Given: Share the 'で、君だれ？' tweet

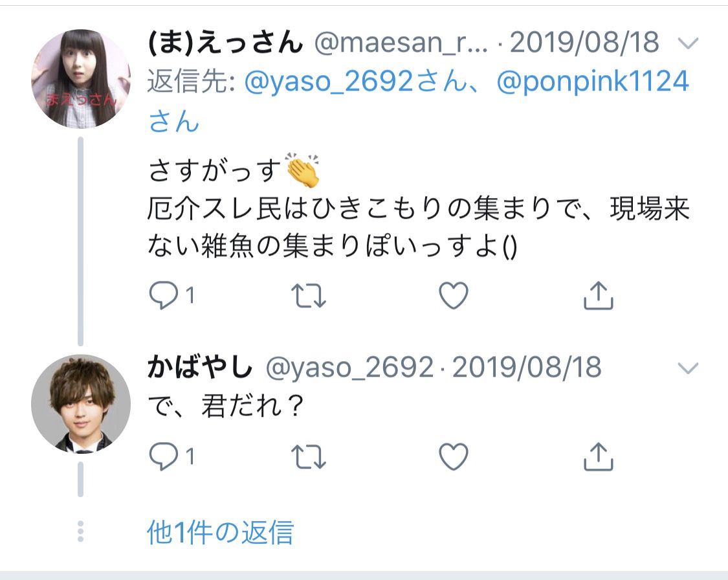Looking at the screenshot, I should (x=598, y=456).
